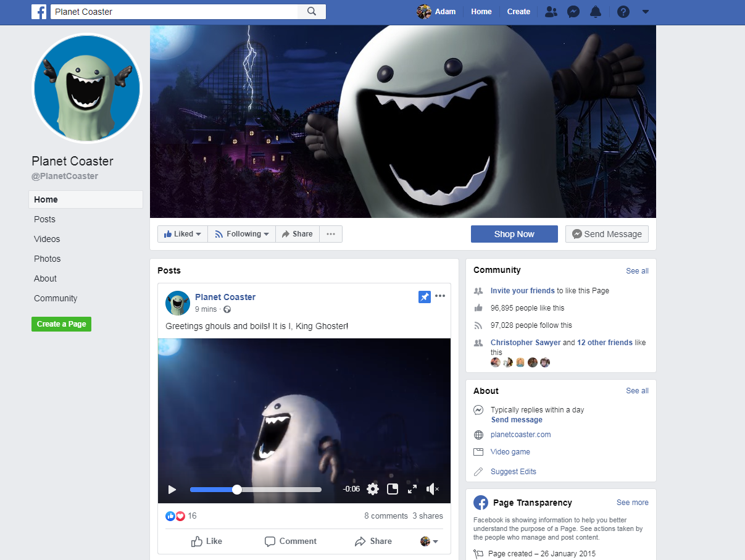Select the Home tab in page sidebar
Viewport: 745px width, 560px height.
tap(86, 199)
